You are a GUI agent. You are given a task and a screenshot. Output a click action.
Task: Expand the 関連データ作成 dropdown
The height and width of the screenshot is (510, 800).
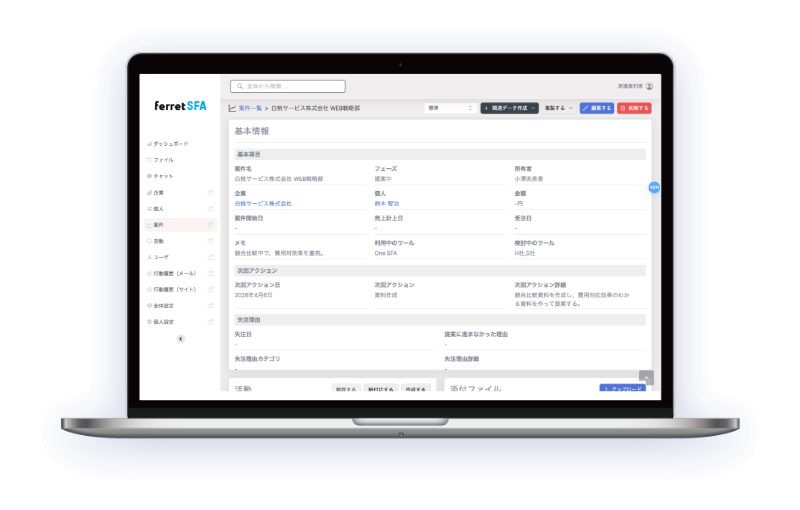pyautogui.click(x=510, y=108)
